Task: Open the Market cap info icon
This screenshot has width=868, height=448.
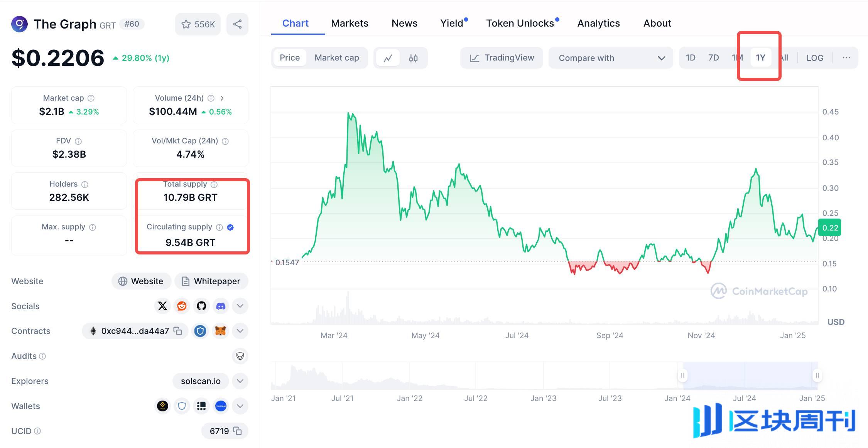Action: (91, 98)
